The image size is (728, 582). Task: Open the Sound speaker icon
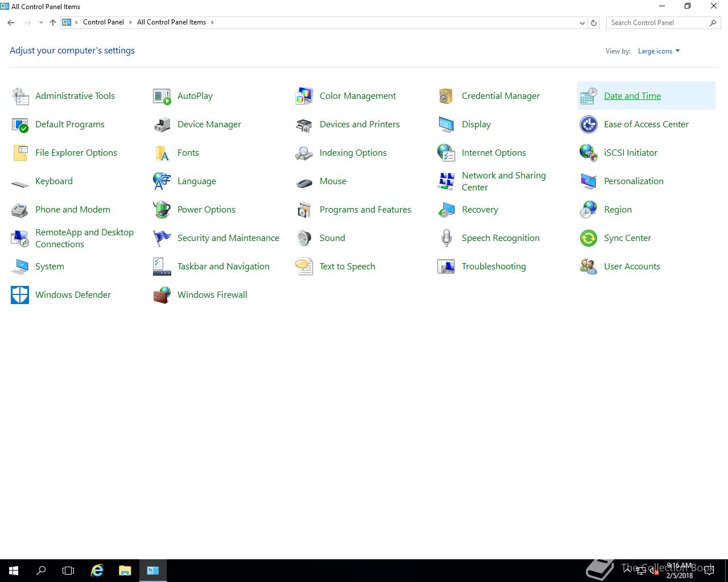(304, 238)
